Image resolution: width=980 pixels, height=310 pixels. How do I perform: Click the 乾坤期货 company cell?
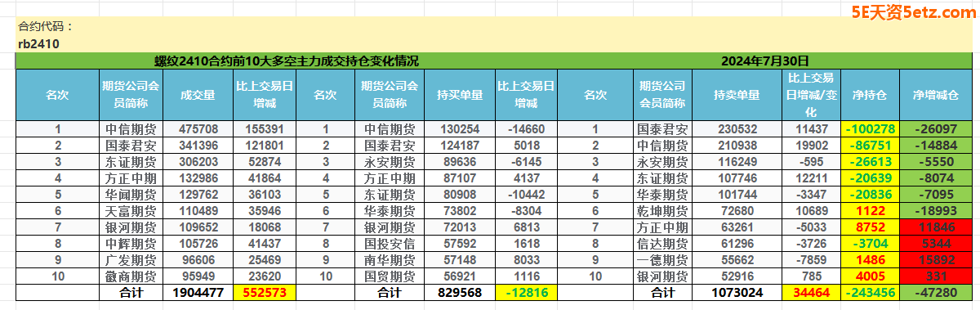click(662, 211)
